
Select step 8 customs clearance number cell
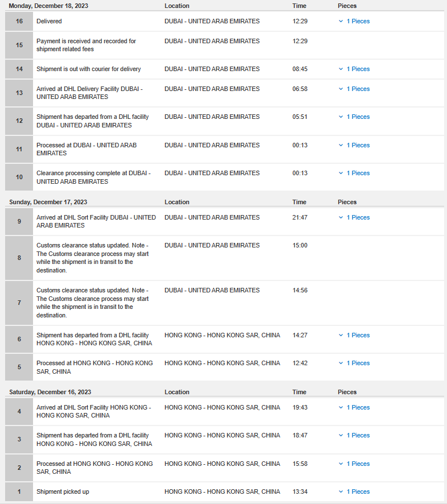(x=19, y=258)
